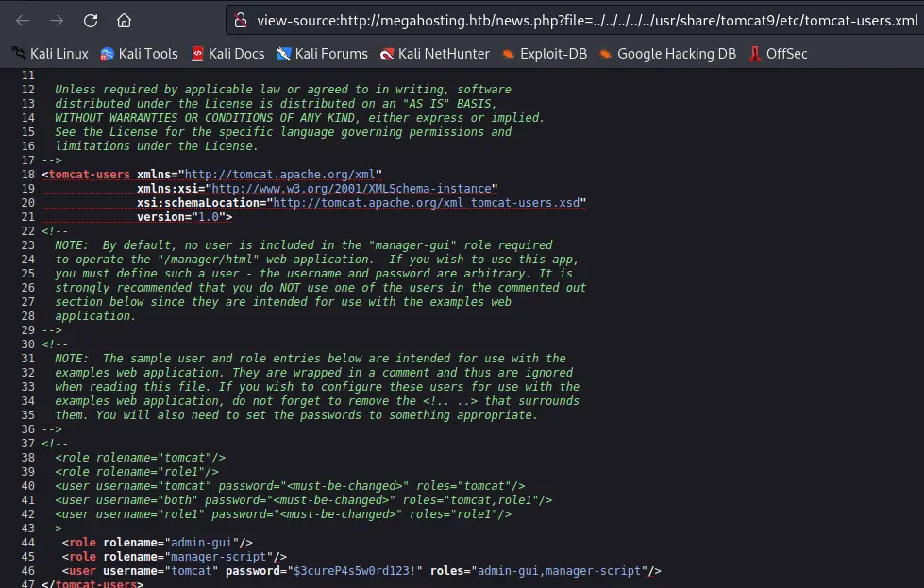Click the commented rolename="tomcat" role line
The image size is (924, 588).
(141, 458)
